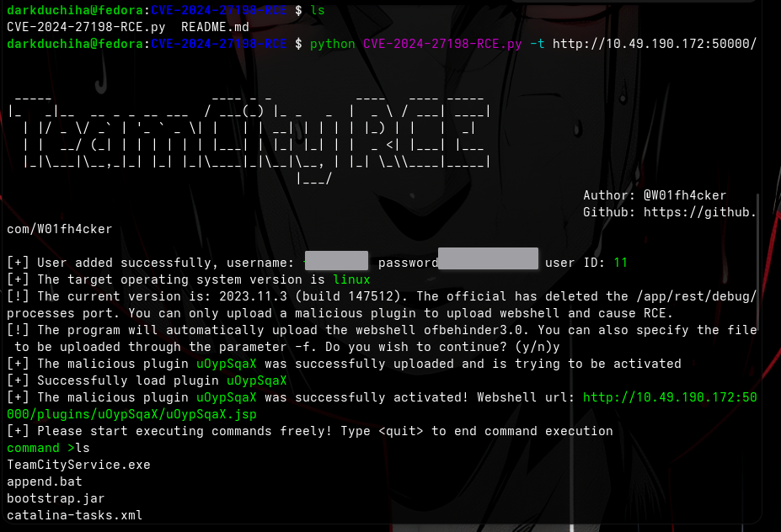The height and width of the screenshot is (532, 781).
Task: Click the target URL http://10.49.190.172:50000/
Action: click(655, 44)
